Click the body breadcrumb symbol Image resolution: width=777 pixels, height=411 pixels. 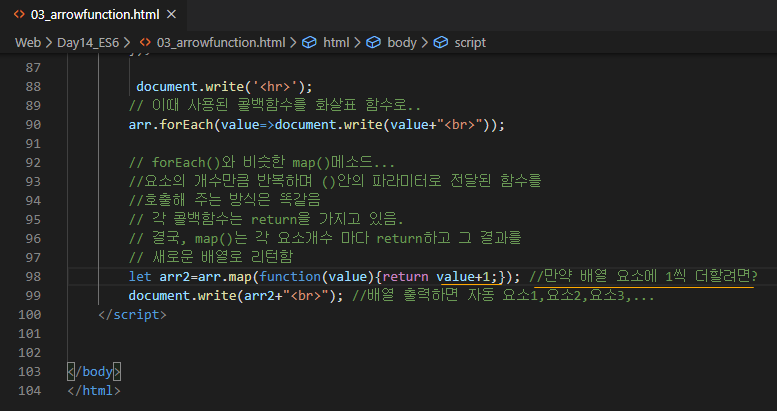(402, 43)
